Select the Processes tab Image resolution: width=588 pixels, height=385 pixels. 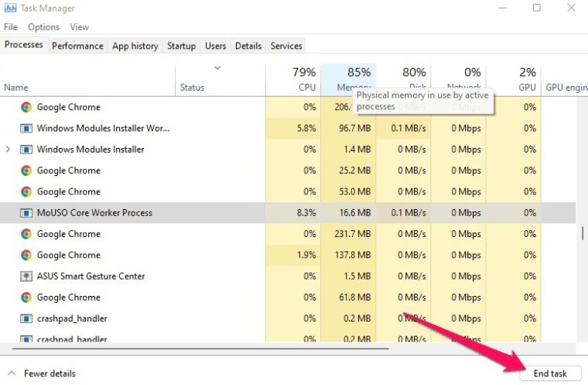[24, 45]
